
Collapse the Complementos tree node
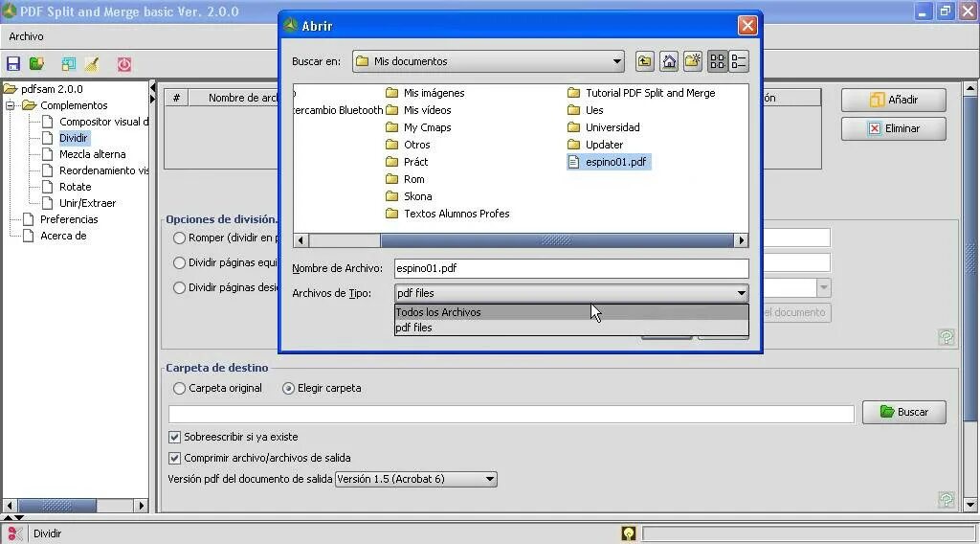[x=10, y=105]
